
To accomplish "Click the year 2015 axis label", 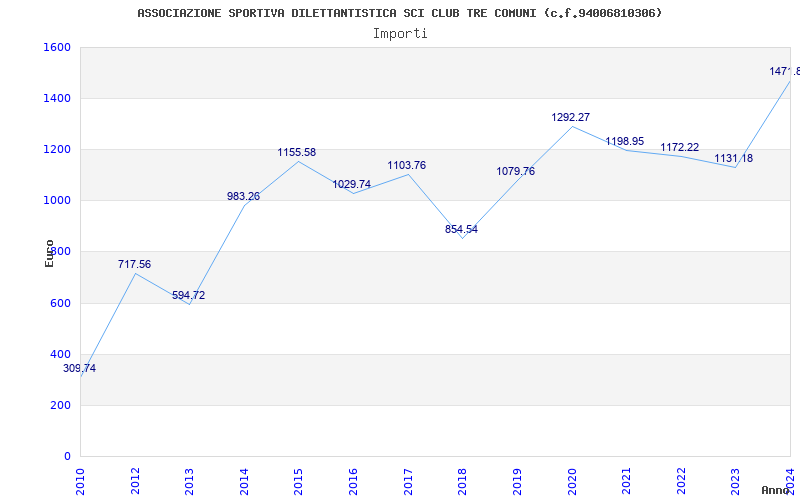I will pos(299,482).
